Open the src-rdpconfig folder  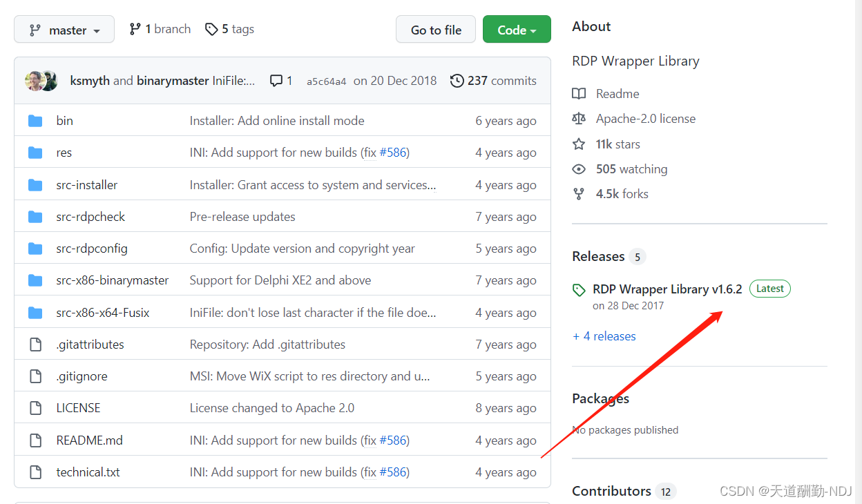pos(91,249)
